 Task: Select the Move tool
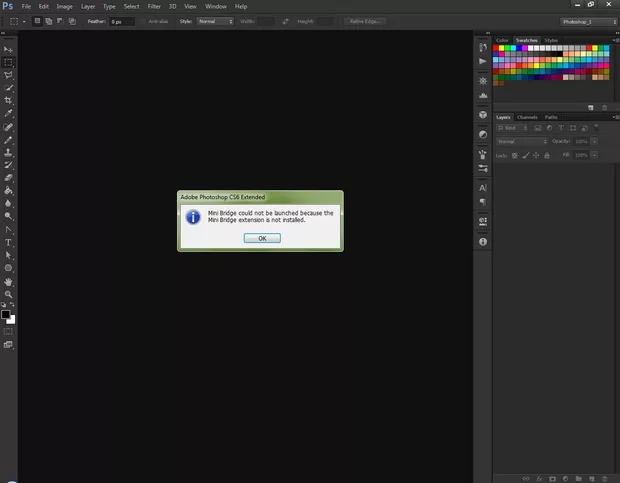9,49
